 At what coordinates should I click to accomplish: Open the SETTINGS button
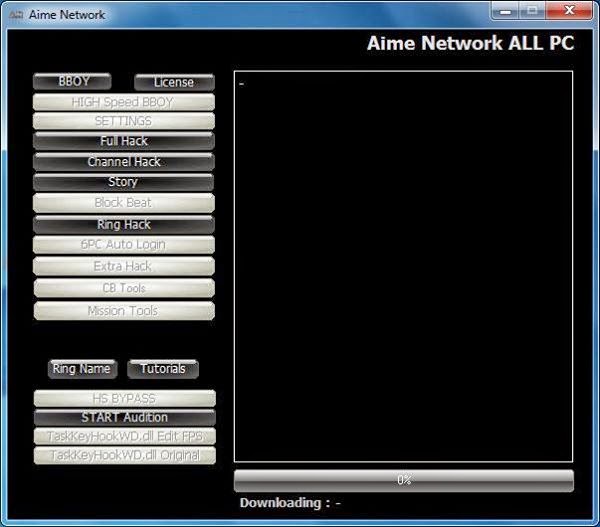(124, 121)
